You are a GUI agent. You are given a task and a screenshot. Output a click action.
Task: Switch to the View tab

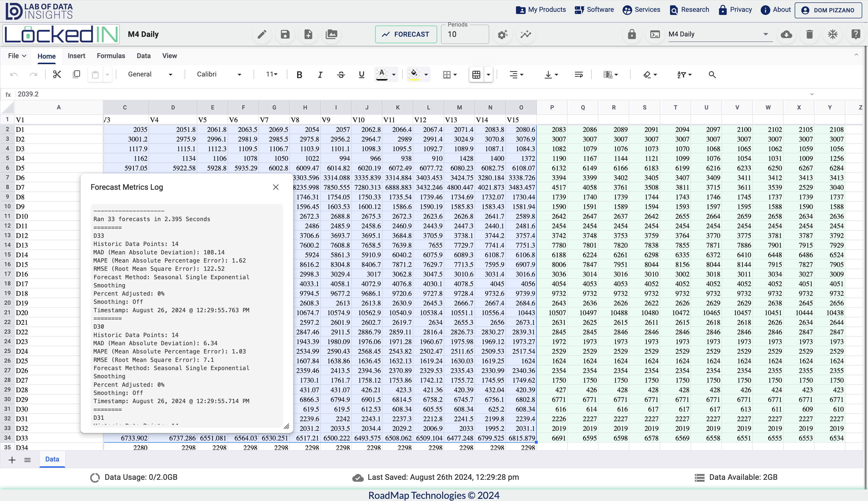click(x=170, y=56)
